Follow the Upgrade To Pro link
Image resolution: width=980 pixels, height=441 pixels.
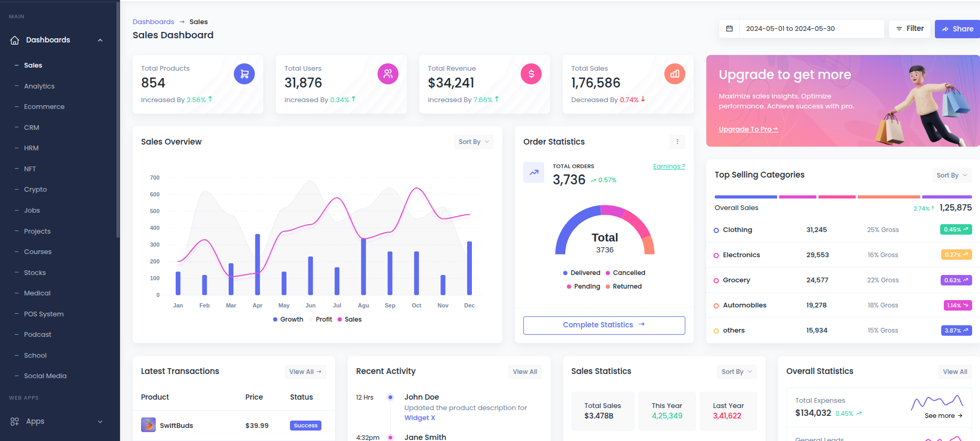748,129
